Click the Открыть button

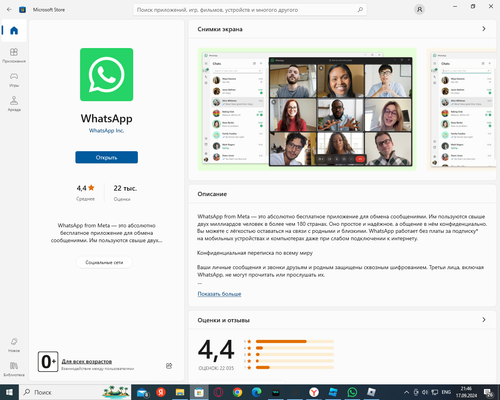[106, 157]
